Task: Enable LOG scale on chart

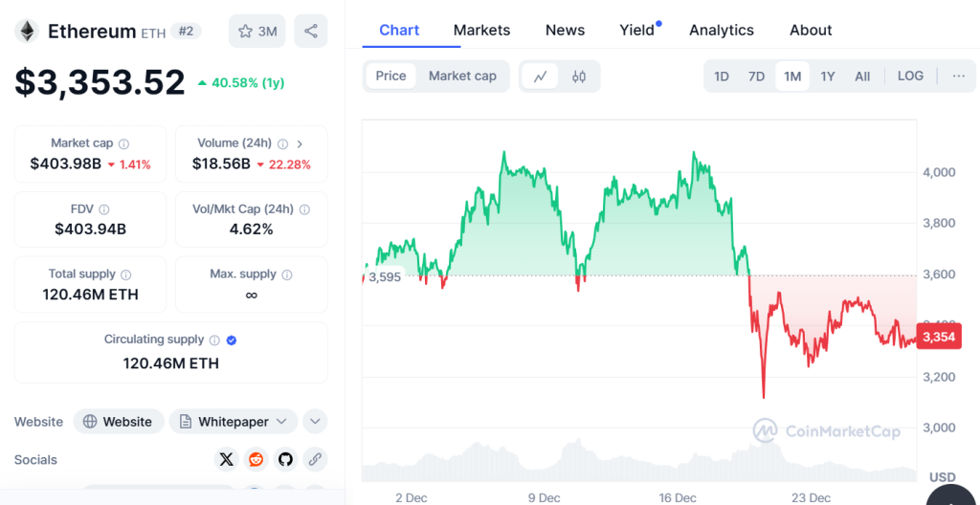Action: click(910, 77)
